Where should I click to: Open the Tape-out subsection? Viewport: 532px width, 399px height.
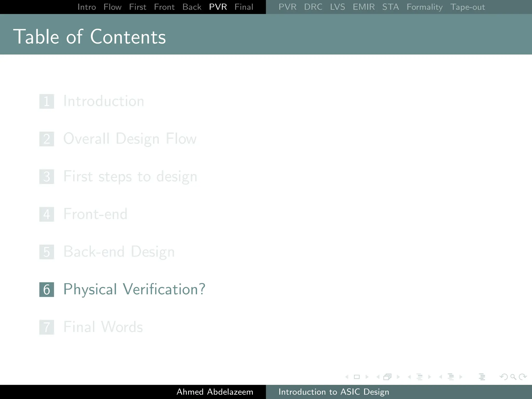click(x=468, y=7)
